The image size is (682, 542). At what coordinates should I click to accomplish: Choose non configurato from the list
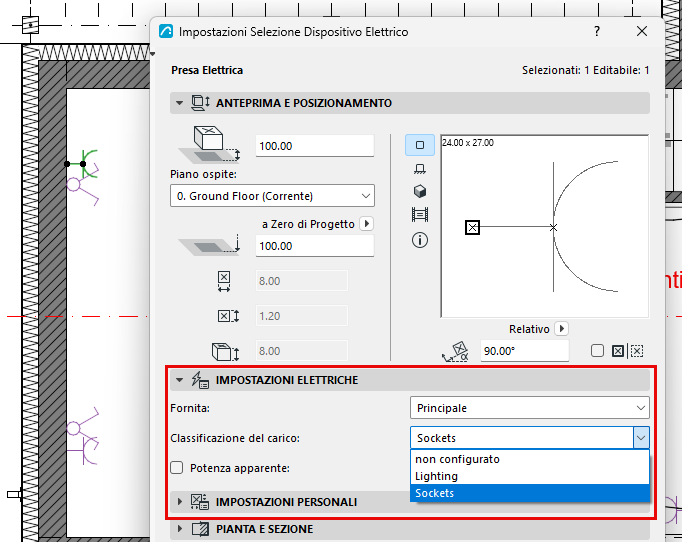(x=529, y=459)
